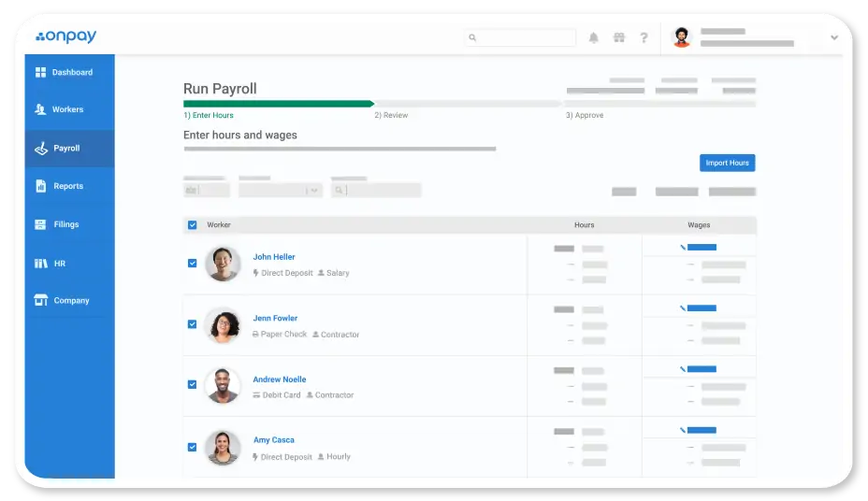Click pencil icon for Andrew Noelle wages

tap(683, 369)
